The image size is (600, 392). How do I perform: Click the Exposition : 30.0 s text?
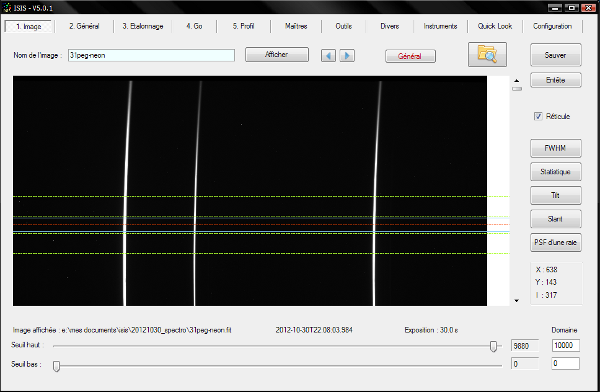coord(431,330)
